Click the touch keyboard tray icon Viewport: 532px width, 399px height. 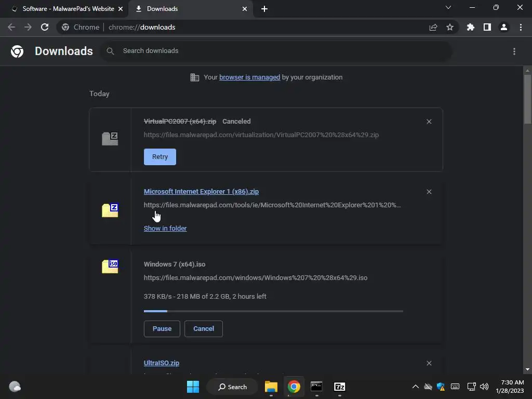455,387
